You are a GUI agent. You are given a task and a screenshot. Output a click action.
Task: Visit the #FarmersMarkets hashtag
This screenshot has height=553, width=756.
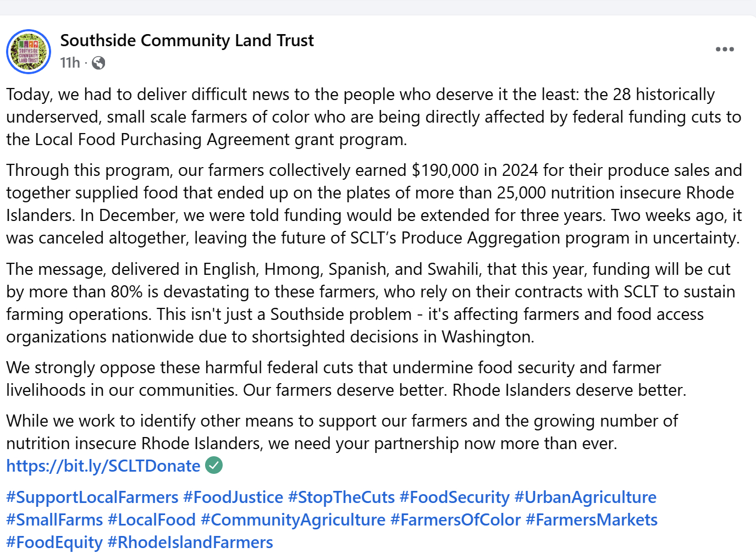(x=592, y=520)
